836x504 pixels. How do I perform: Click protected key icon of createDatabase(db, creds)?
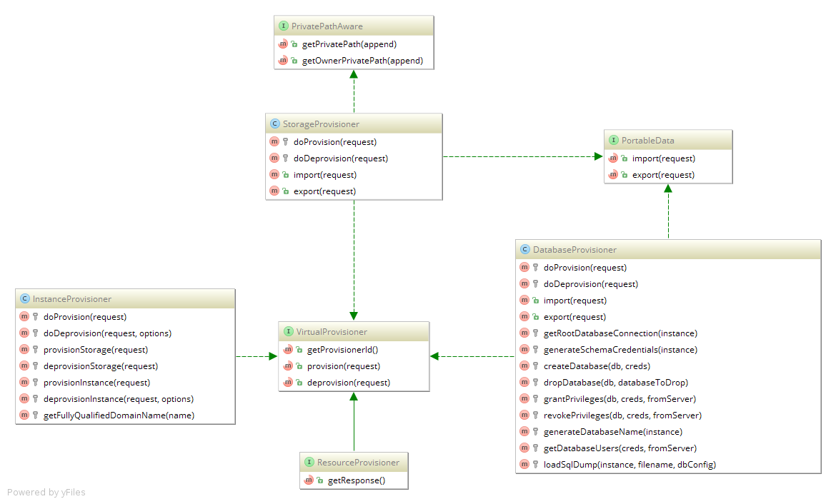[535, 366]
